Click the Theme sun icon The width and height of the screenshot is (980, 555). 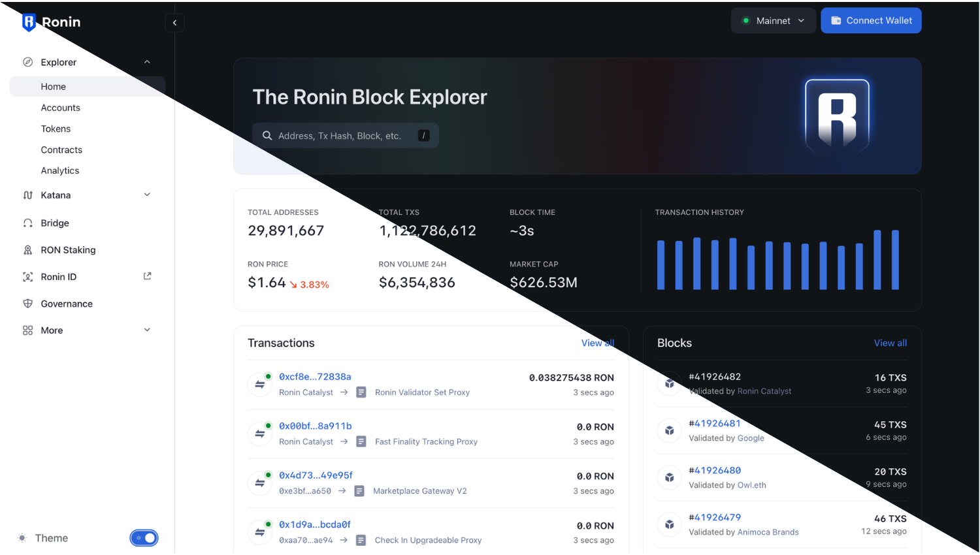22,538
